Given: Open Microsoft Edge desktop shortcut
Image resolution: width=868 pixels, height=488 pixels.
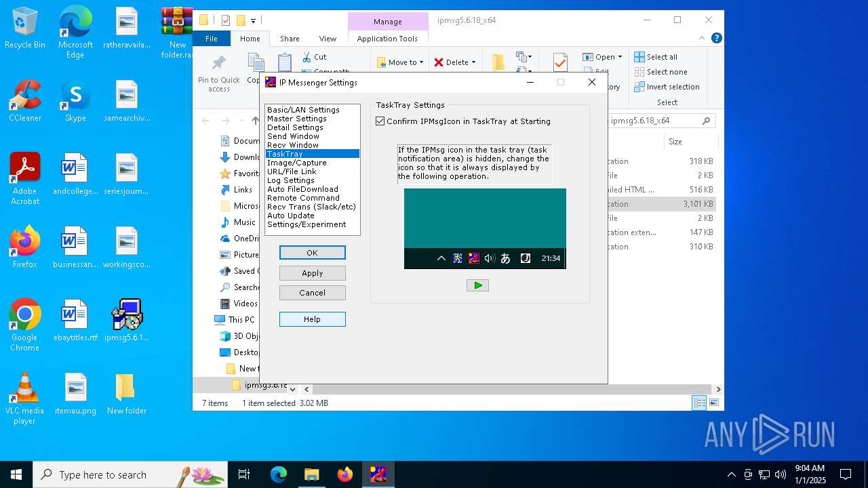Looking at the screenshot, I should pyautogui.click(x=75, y=33).
